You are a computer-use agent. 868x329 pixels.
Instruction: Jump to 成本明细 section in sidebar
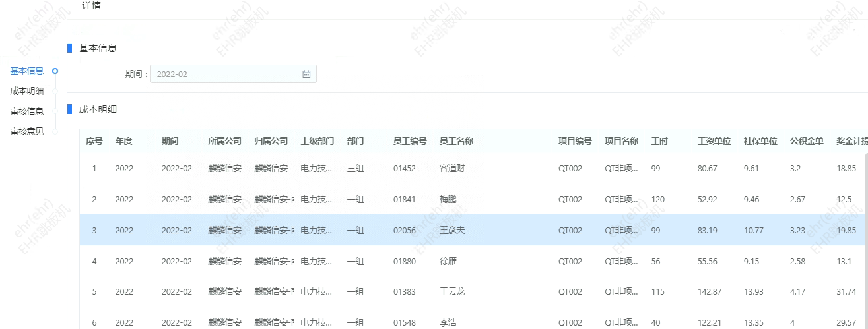[x=27, y=92]
